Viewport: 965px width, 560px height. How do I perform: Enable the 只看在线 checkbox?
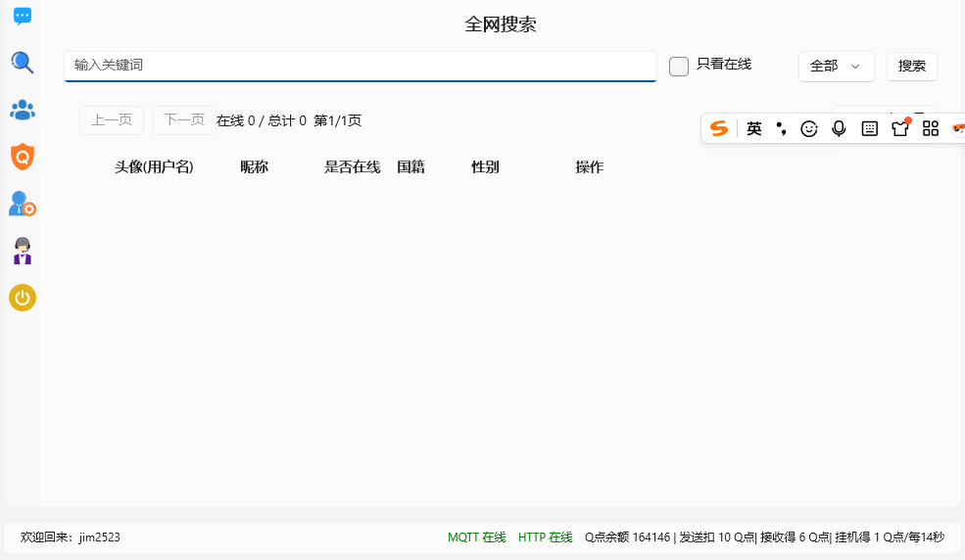679,67
